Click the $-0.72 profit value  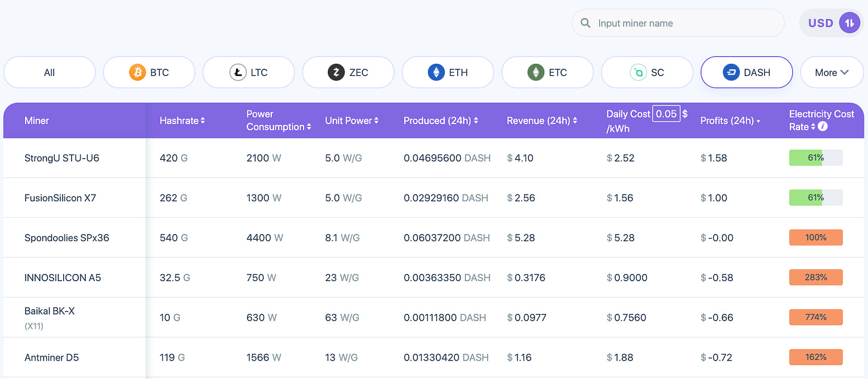click(717, 358)
